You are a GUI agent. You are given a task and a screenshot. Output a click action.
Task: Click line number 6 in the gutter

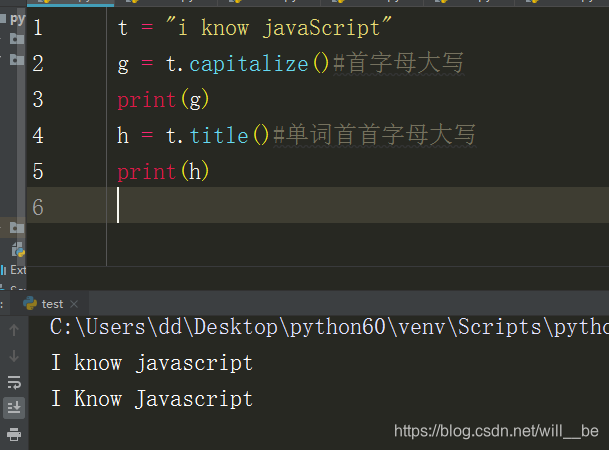(x=38, y=207)
